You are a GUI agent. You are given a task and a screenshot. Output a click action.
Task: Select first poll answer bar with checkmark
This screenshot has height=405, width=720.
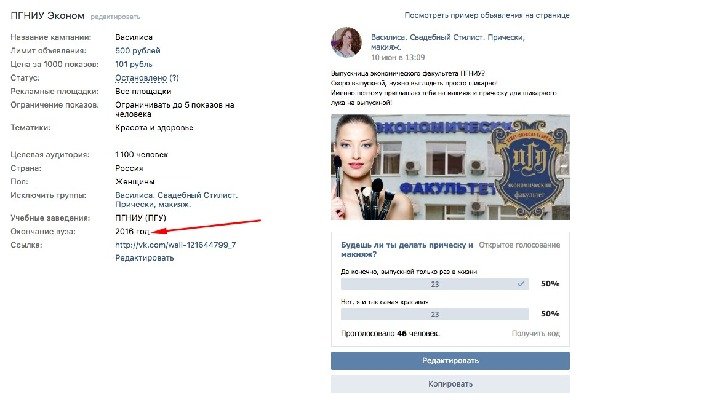point(434,284)
